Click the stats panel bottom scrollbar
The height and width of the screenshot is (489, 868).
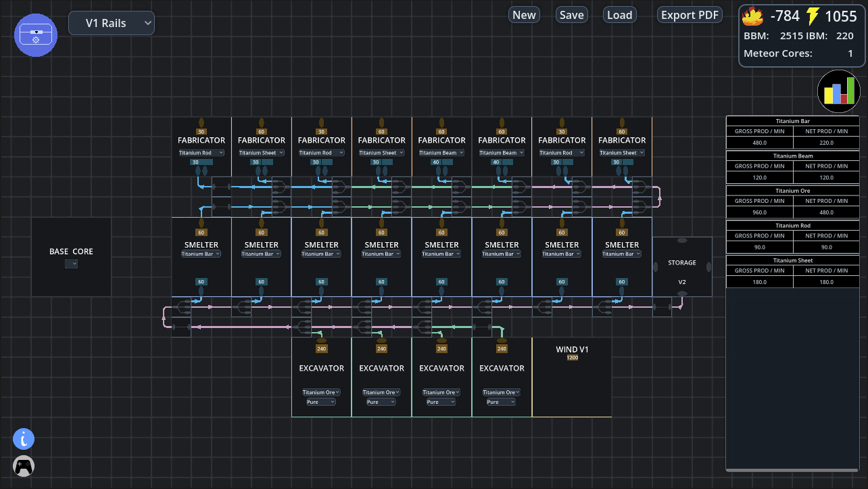(792, 469)
